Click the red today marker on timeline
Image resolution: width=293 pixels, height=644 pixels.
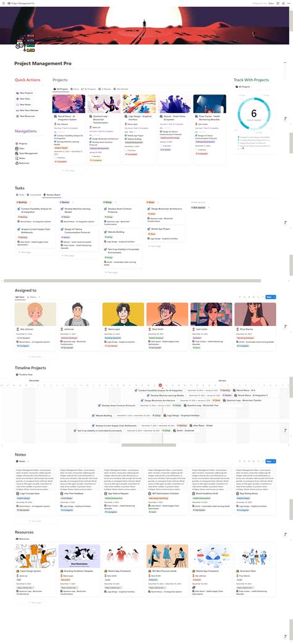pos(160,386)
